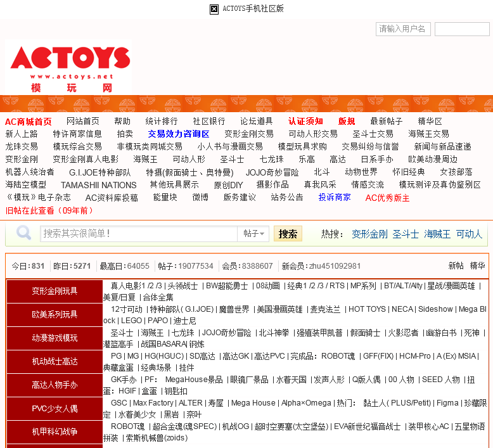Open the 帖子 search type dropdown
Viewport: 493px width, 448px height.
[253, 234]
